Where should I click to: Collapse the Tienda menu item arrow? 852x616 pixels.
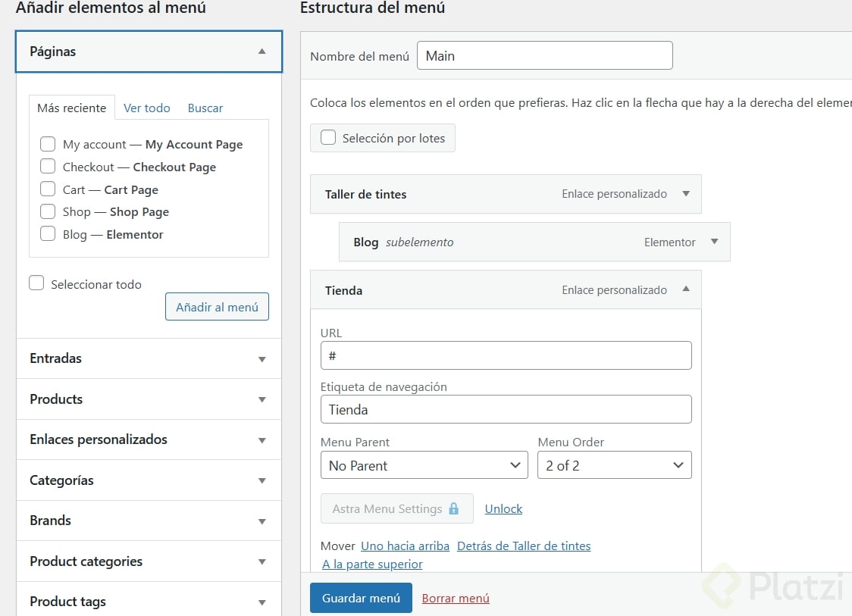(686, 289)
